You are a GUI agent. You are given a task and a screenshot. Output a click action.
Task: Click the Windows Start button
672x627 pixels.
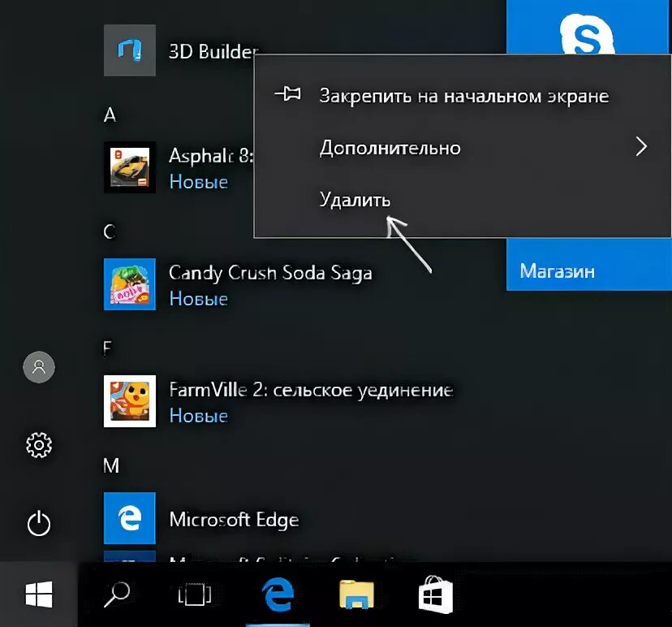39,595
